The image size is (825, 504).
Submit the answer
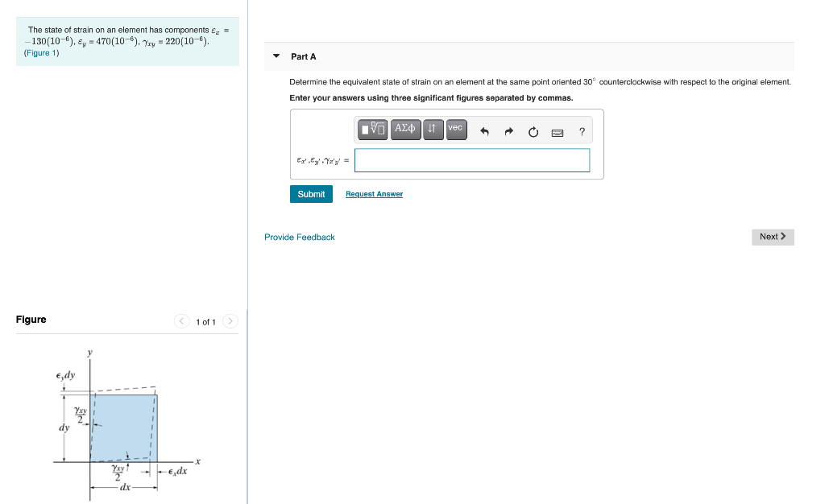point(311,194)
